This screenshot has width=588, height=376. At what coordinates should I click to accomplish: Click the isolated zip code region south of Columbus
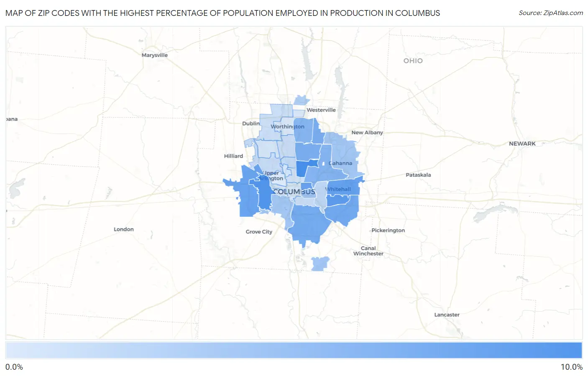[x=320, y=264]
